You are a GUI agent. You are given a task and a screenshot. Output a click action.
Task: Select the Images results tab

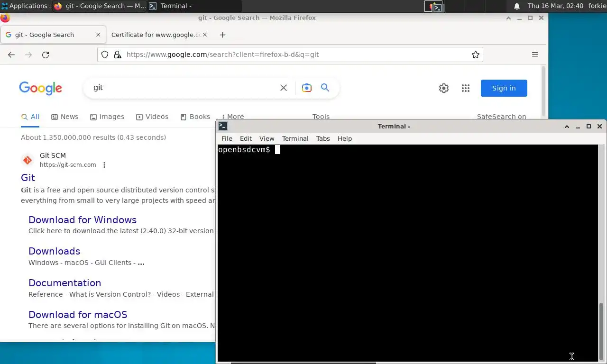107,117
